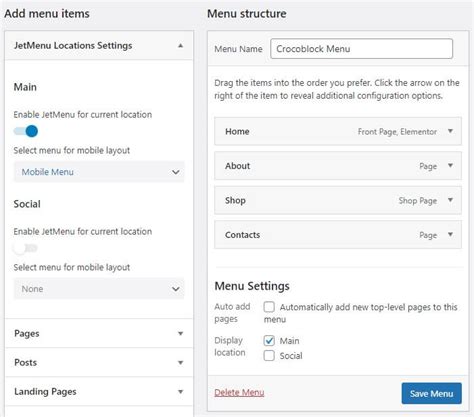Click the 'Main' section heading
474x417 pixels.
coord(25,87)
